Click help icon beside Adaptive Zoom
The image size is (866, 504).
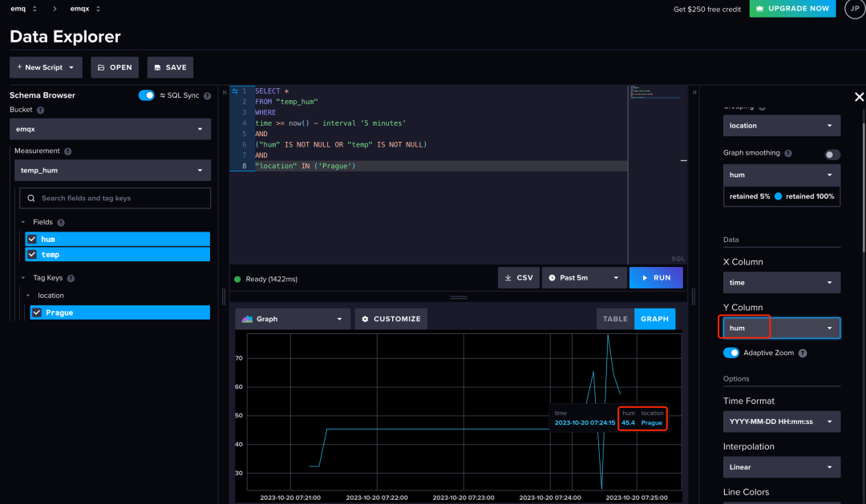coord(803,353)
